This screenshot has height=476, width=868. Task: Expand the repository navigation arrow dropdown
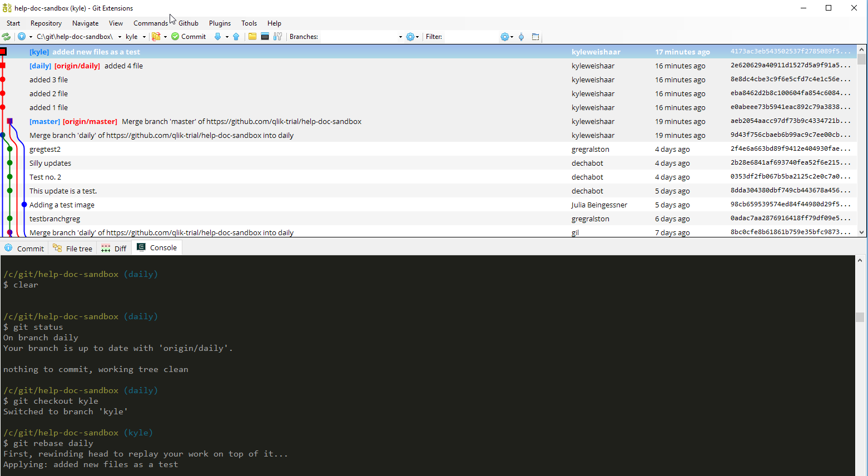[x=31, y=37]
